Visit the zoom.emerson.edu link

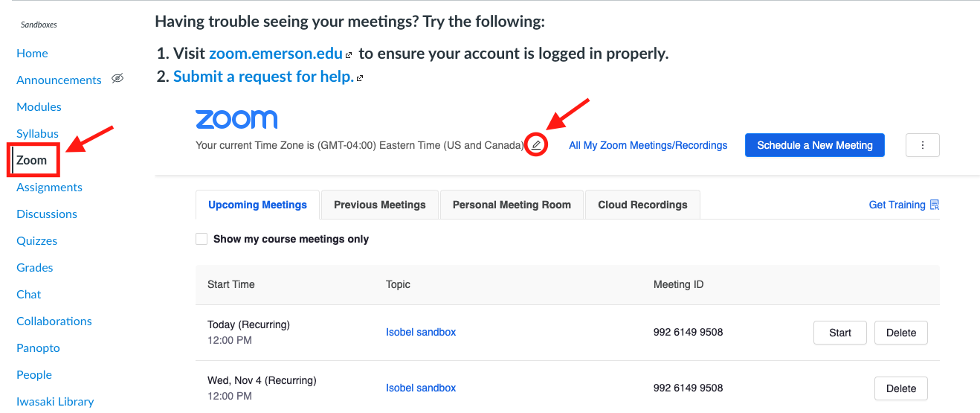click(x=275, y=54)
